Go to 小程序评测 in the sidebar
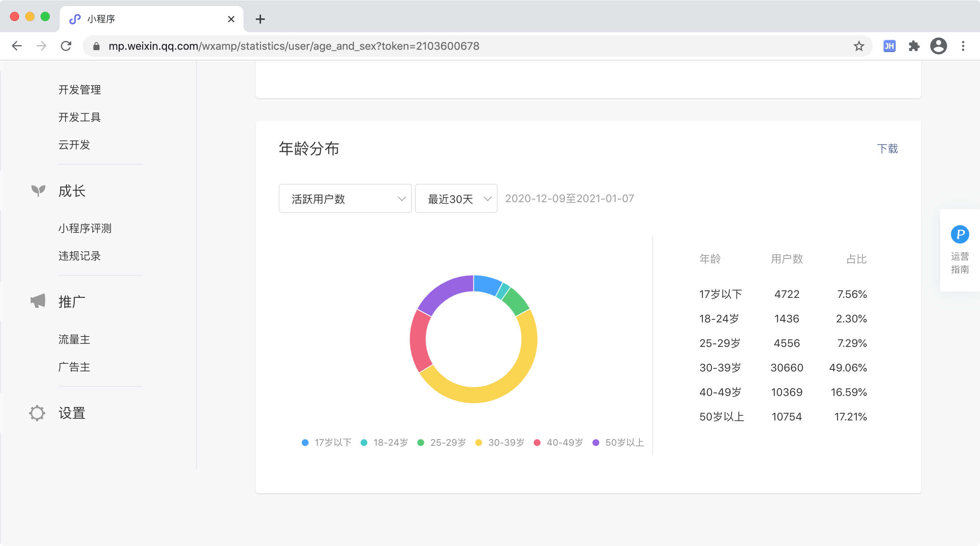The width and height of the screenshot is (980, 546). tap(85, 228)
